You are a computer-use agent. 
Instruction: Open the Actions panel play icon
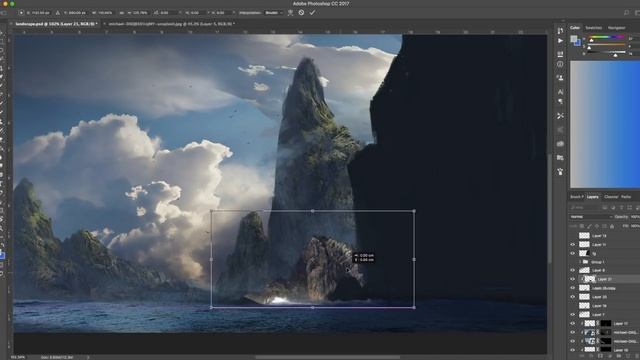pyautogui.click(x=560, y=41)
